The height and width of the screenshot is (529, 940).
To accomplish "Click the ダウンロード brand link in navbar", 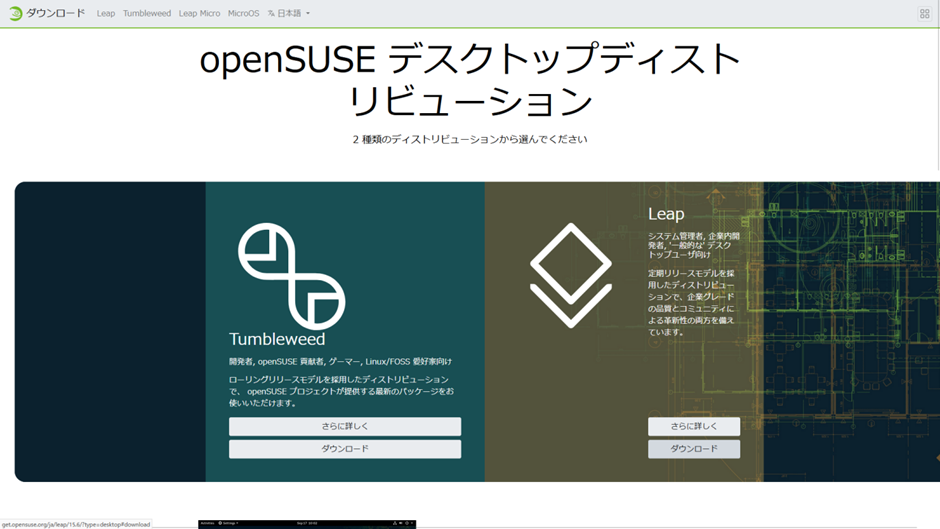I will point(56,14).
